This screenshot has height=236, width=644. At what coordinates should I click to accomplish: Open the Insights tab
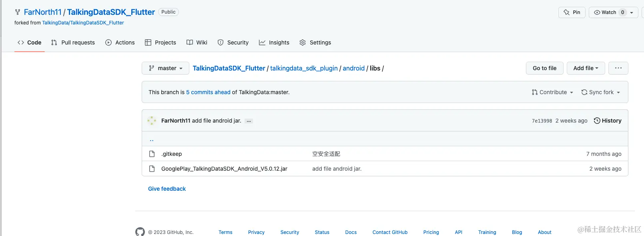coord(274,42)
